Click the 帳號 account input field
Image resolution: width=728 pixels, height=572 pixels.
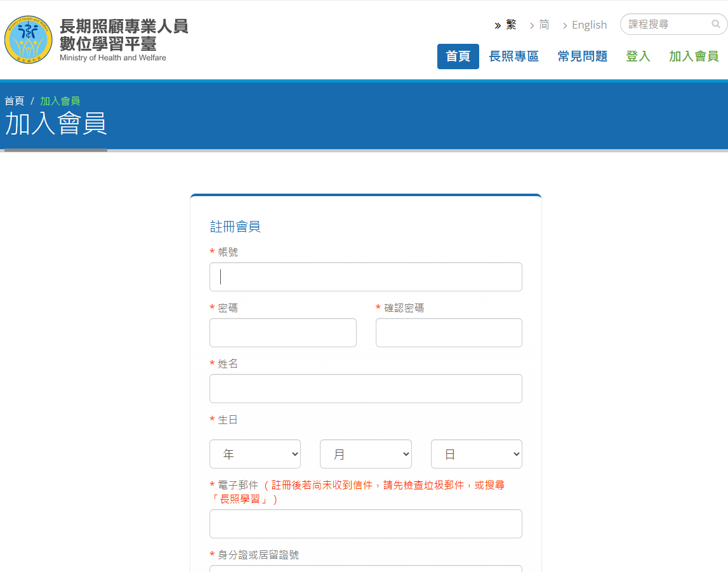(x=366, y=277)
